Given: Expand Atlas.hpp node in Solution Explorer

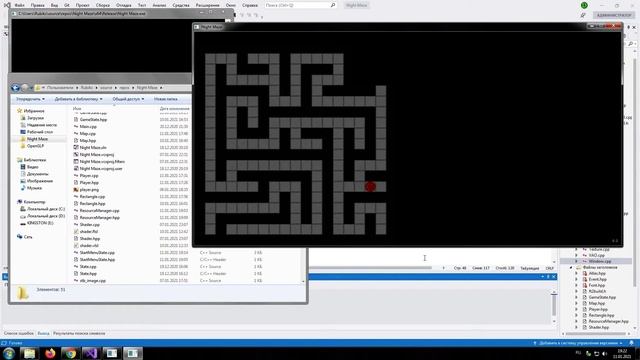Looking at the screenshot, I should (x=576, y=273).
